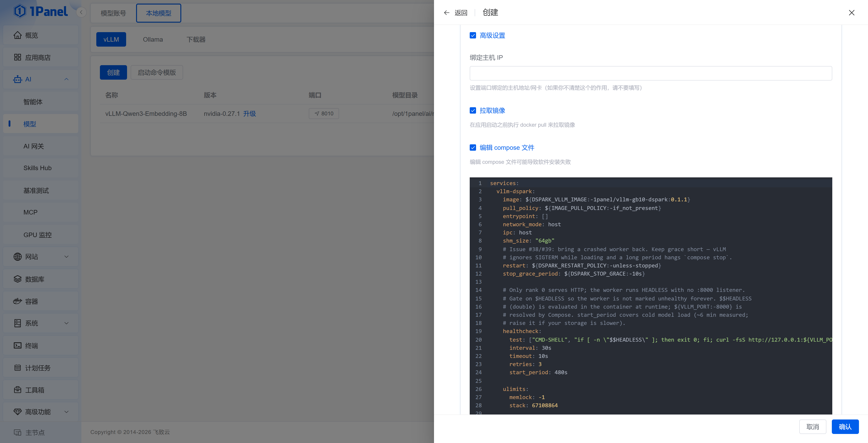Screen dimensions: 868x443
Task: Click vLLM-Qwen3-Embedding-8B model name
Action: (146, 114)
